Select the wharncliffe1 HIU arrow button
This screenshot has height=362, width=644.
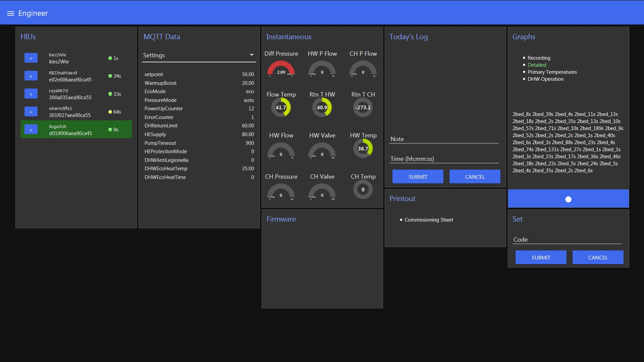31,112
